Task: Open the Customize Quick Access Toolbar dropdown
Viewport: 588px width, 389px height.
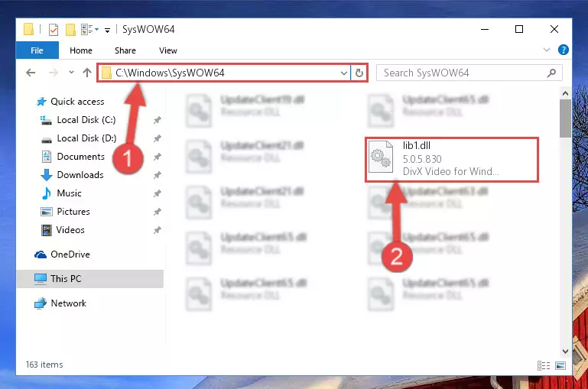Action: (x=107, y=30)
